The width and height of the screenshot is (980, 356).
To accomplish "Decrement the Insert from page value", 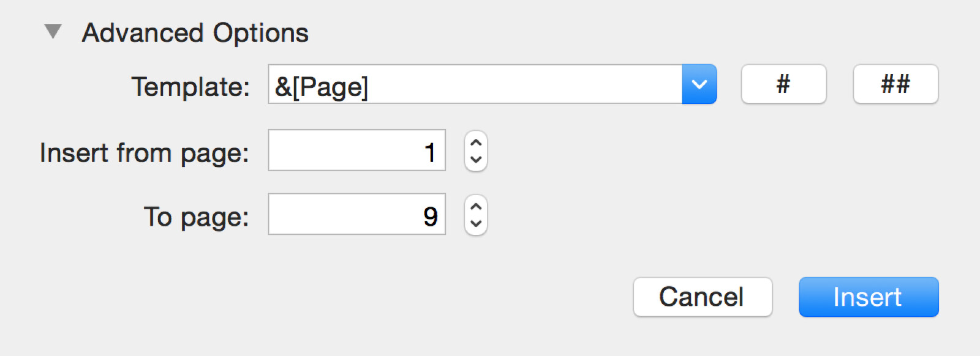I will (x=475, y=160).
